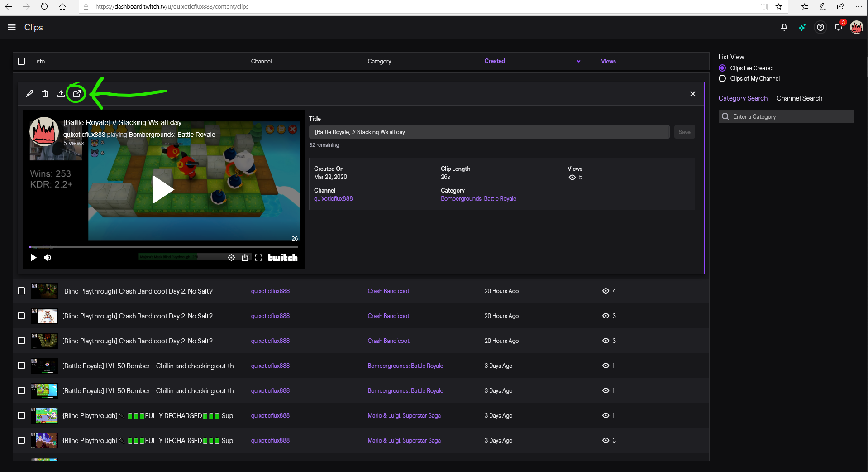868x472 pixels.
Task: Open the Created sort dropdown arrow
Action: click(578, 61)
